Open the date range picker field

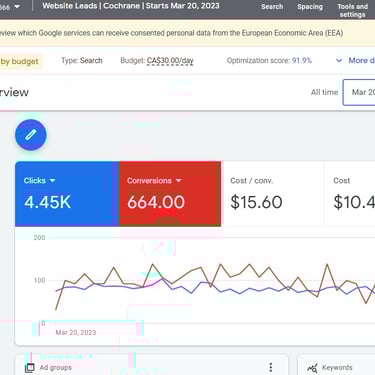tap(359, 92)
